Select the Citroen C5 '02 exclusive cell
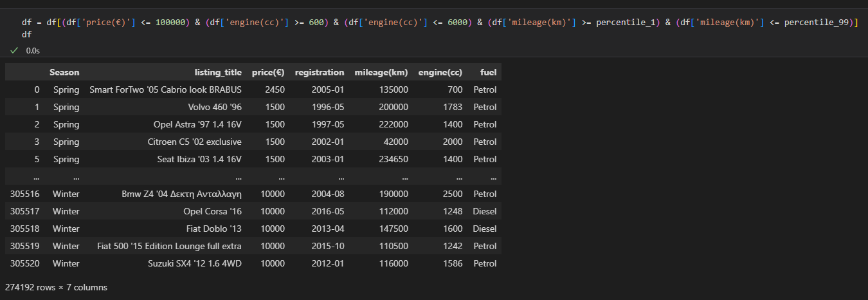Image resolution: width=868 pixels, height=300 pixels. tap(195, 142)
